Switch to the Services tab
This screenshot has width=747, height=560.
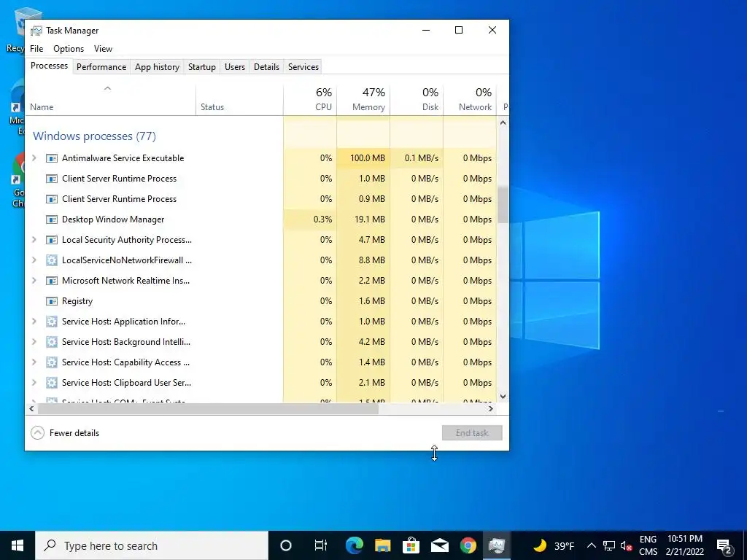pos(303,67)
